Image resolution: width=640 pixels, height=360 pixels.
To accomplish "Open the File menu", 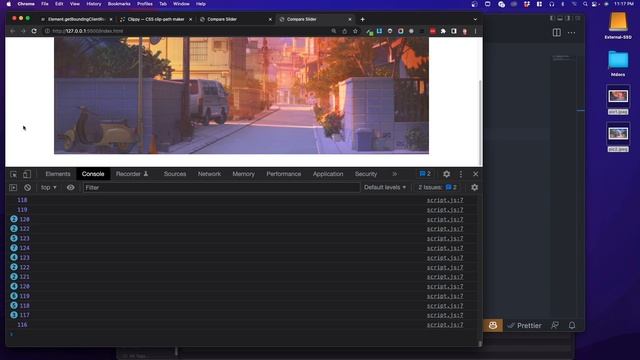I will pyautogui.click(x=45, y=4).
